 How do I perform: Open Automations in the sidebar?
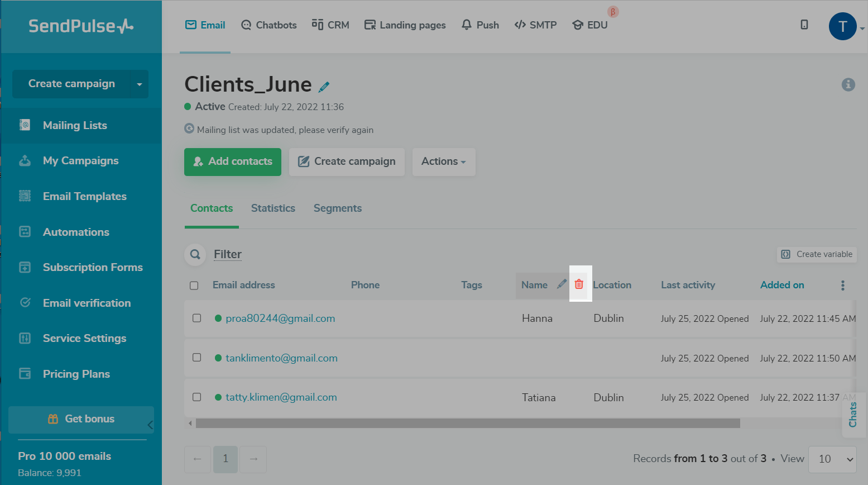click(76, 232)
